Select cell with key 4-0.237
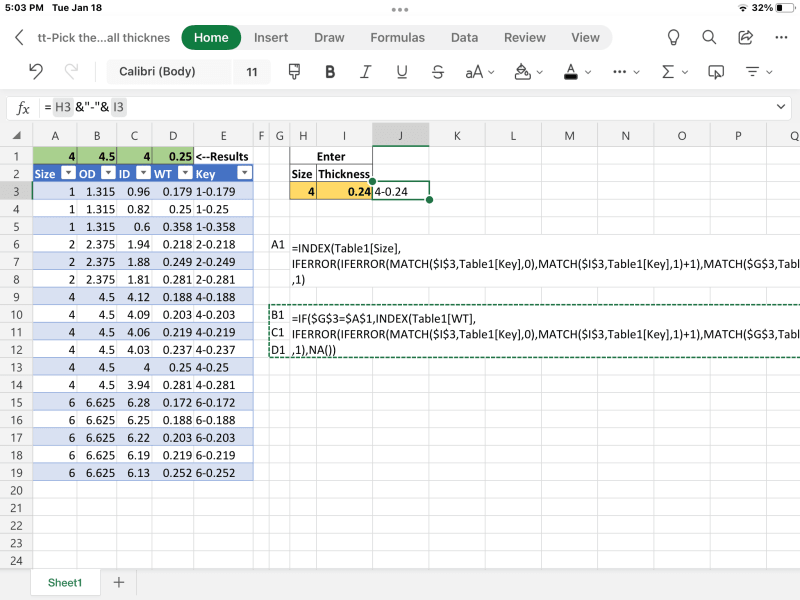The image size is (800, 600). point(223,349)
